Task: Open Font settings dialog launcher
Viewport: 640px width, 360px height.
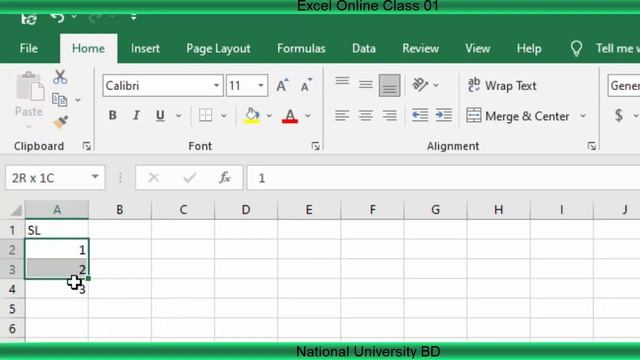Action: pyautogui.click(x=315, y=146)
